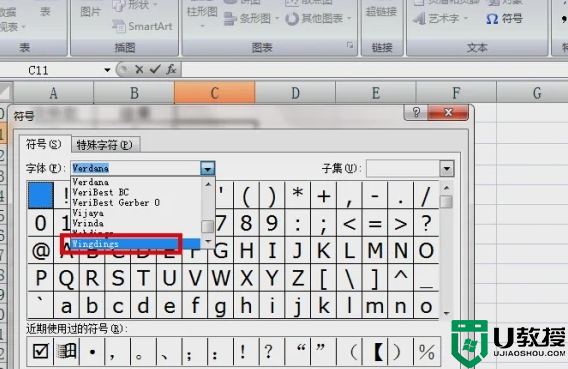Select the selected blank space cell
The image size is (568, 369).
click(41, 196)
